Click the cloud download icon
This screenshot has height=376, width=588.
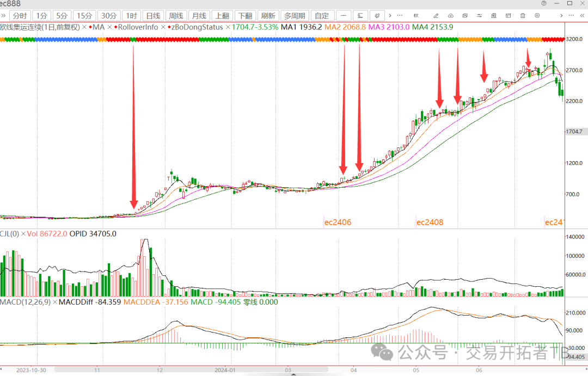pyautogui.click(x=451, y=16)
